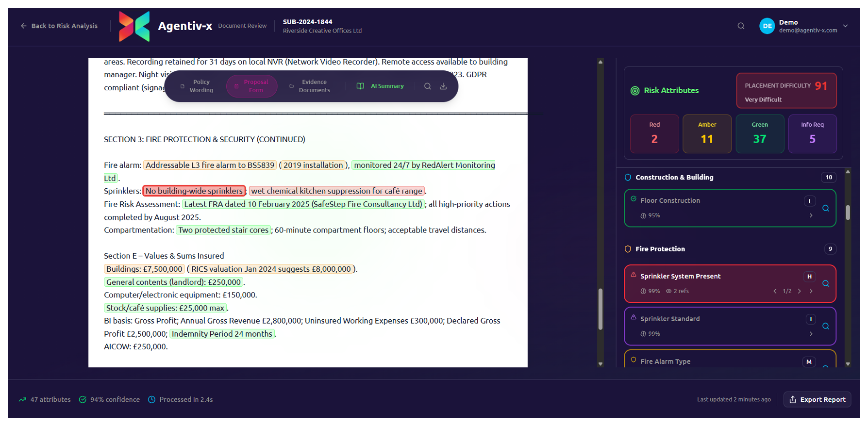Click the header search magnifier icon
The width and height of the screenshot is (868, 426).
[741, 26]
